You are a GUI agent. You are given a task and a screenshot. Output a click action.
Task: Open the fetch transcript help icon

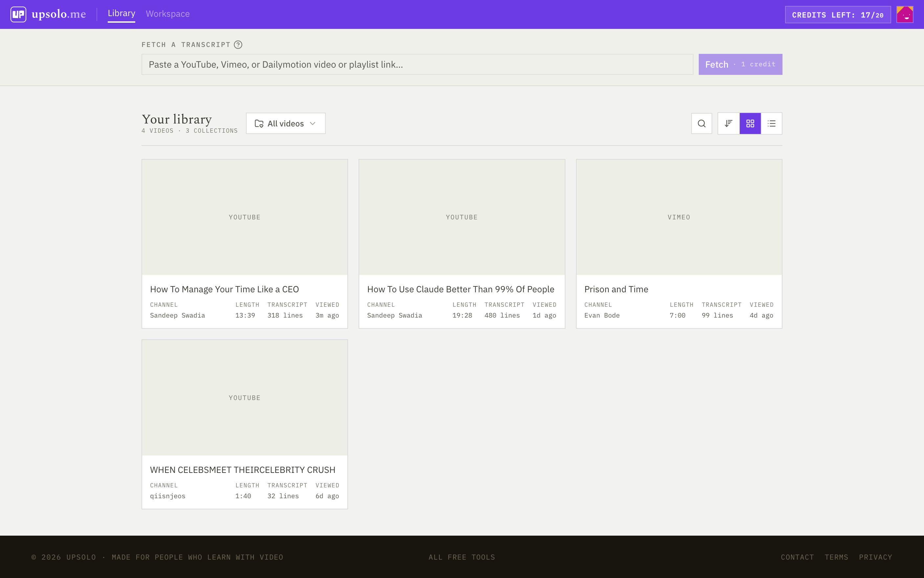[238, 45]
